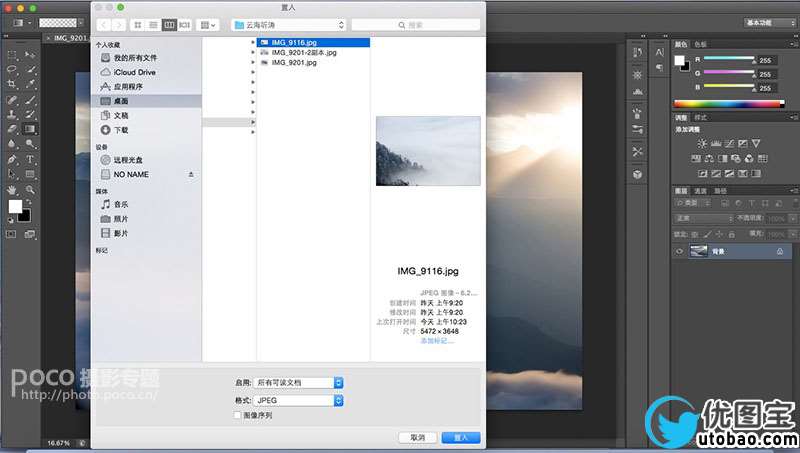Open the 格式 JPEG format dropdown
The image size is (800, 453).
tap(299, 400)
